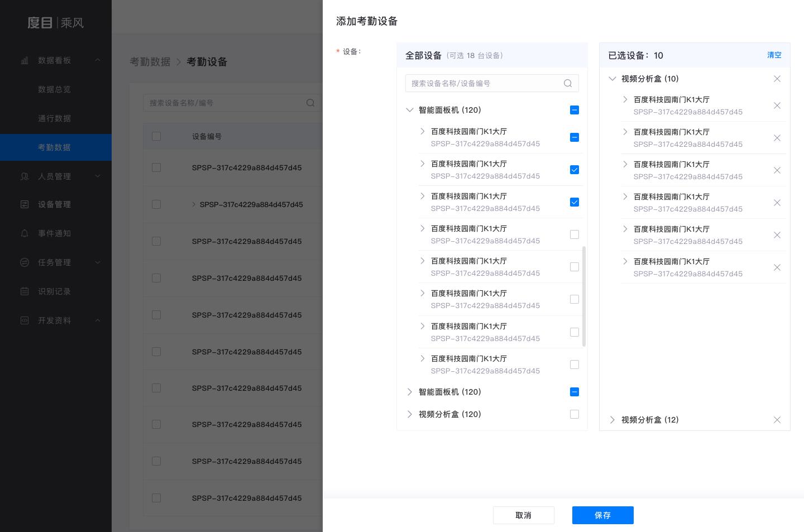Image resolution: width=804 pixels, height=532 pixels.
Task: Open the 设备管理 menu item
Action: pos(56,204)
